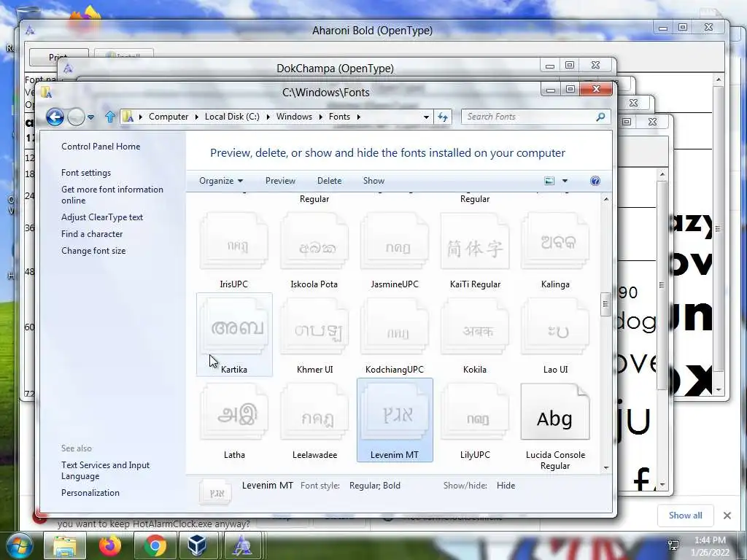Screen dimensions: 747x560
Task: Click Levenim MT thumbnail in details pane
Action: click(x=215, y=492)
